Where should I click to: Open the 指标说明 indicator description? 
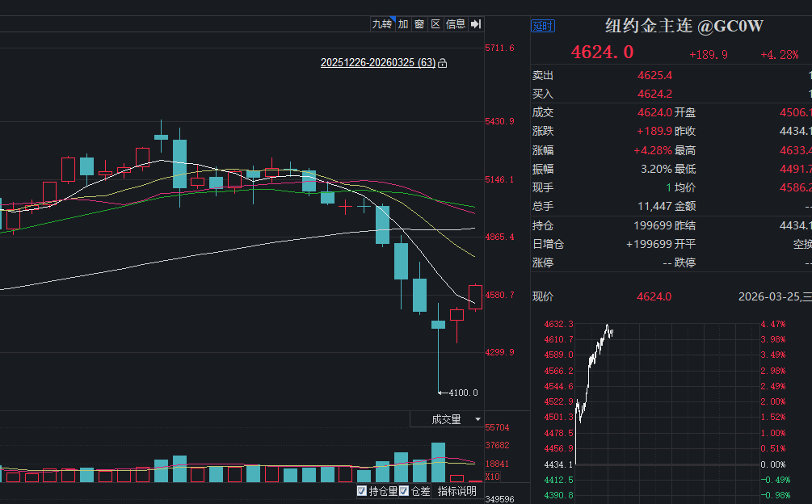pos(456,491)
